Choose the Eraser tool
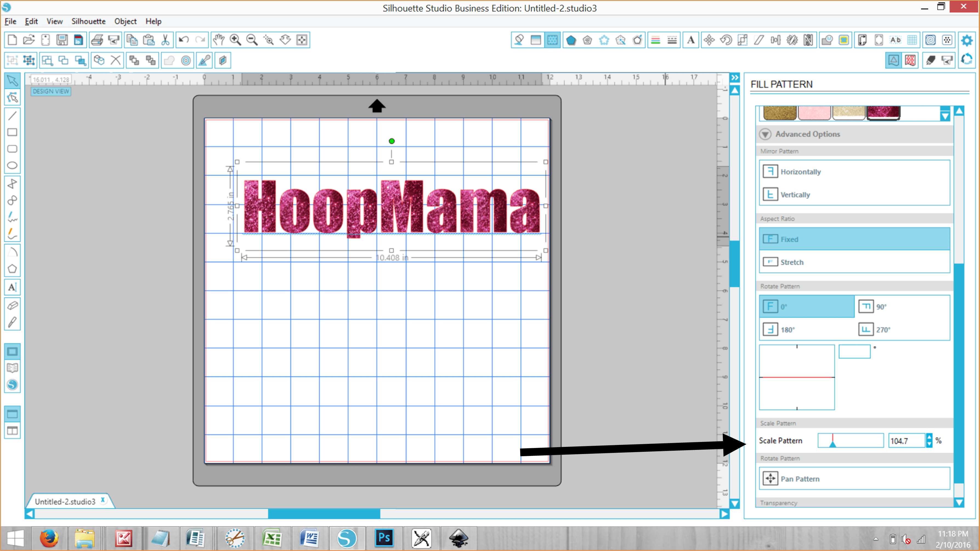Image resolution: width=980 pixels, height=551 pixels. pyautogui.click(x=12, y=305)
